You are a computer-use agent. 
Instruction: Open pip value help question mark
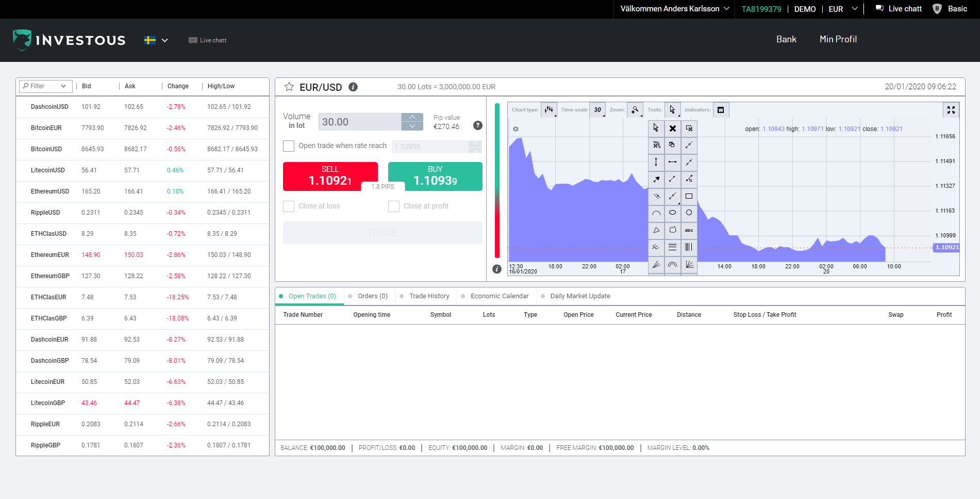[x=478, y=125]
